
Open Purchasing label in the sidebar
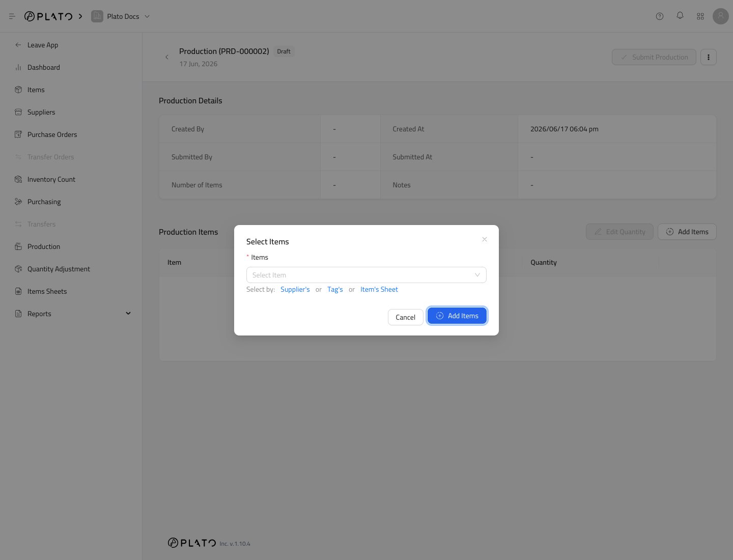click(44, 202)
